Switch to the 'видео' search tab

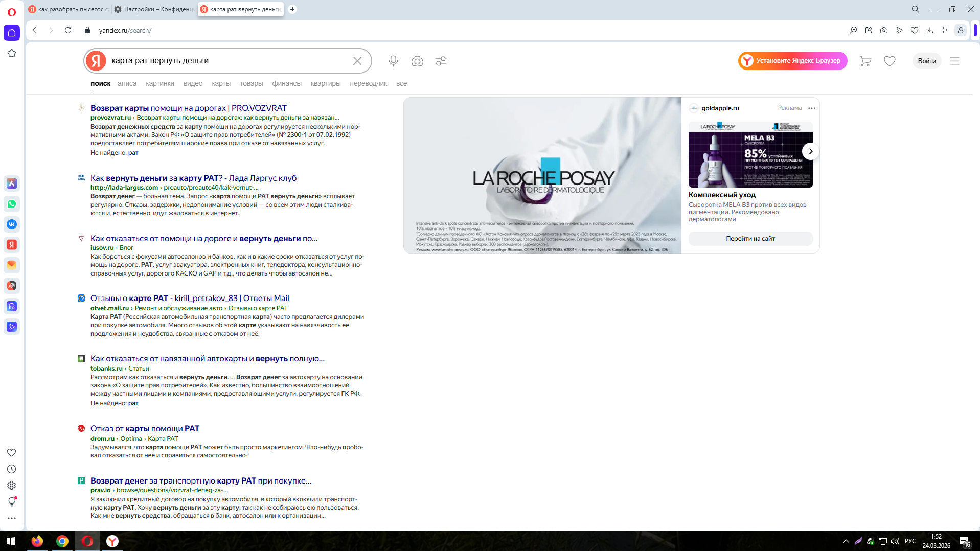[x=193, y=83]
